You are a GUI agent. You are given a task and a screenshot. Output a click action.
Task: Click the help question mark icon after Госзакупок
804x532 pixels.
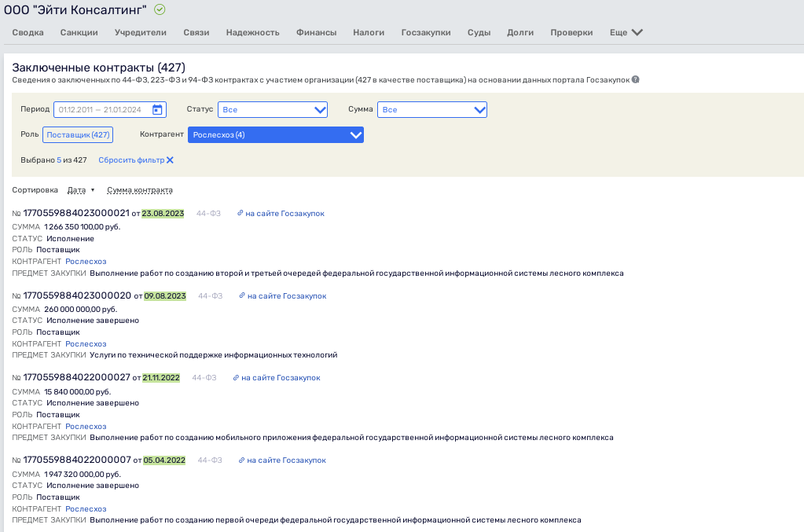636,79
